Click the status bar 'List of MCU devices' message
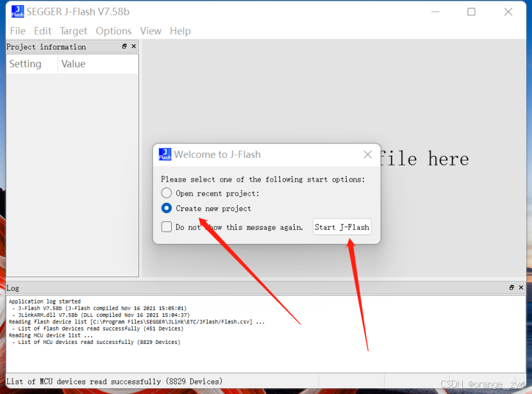The width and height of the screenshot is (532, 394). pyautogui.click(x=114, y=381)
